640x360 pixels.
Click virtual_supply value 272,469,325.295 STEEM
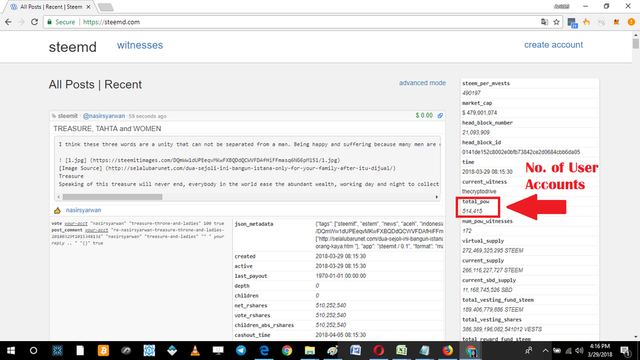493,250
